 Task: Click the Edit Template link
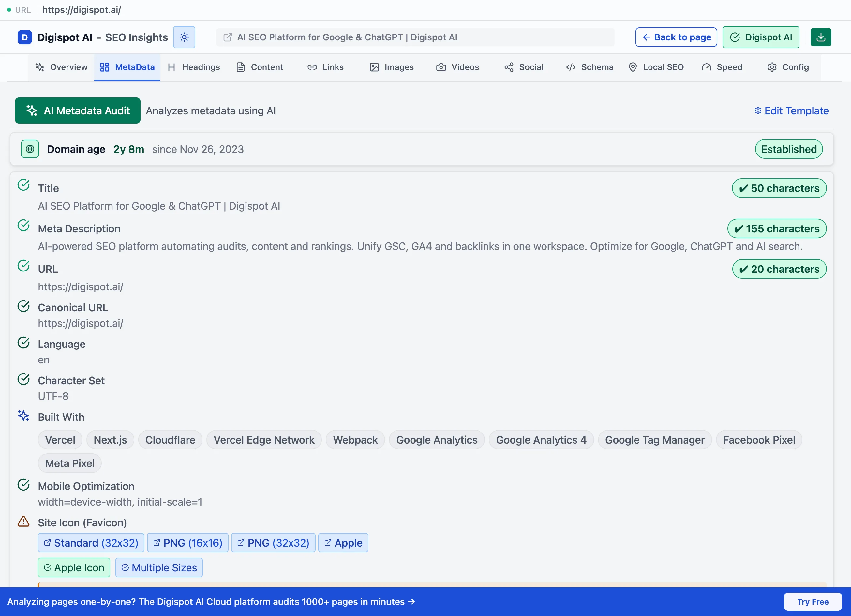click(x=791, y=111)
